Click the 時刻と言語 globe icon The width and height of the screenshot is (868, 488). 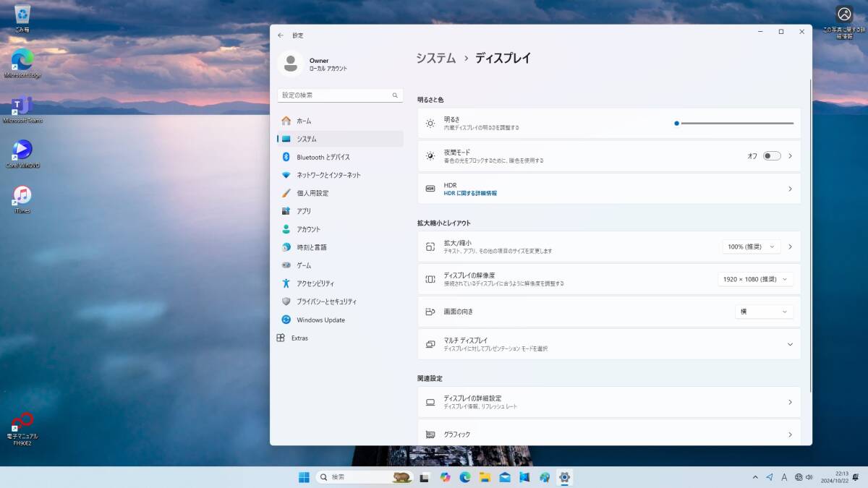(286, 247)
